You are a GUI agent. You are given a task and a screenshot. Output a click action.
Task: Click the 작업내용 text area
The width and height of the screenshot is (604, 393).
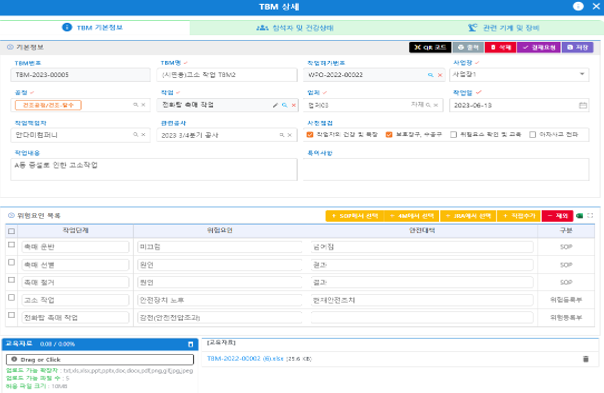154,169
